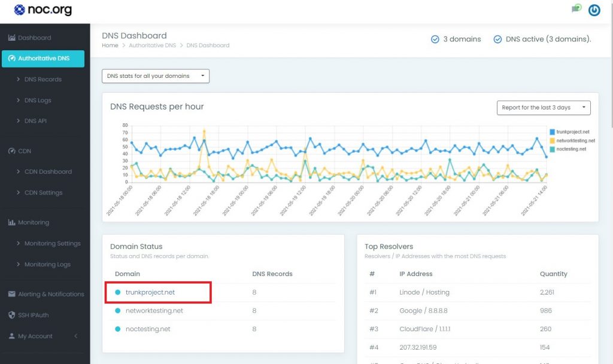
Task: Expand the Monitoring Settings chevron in sidebar
Action: (x=18, y=243)
